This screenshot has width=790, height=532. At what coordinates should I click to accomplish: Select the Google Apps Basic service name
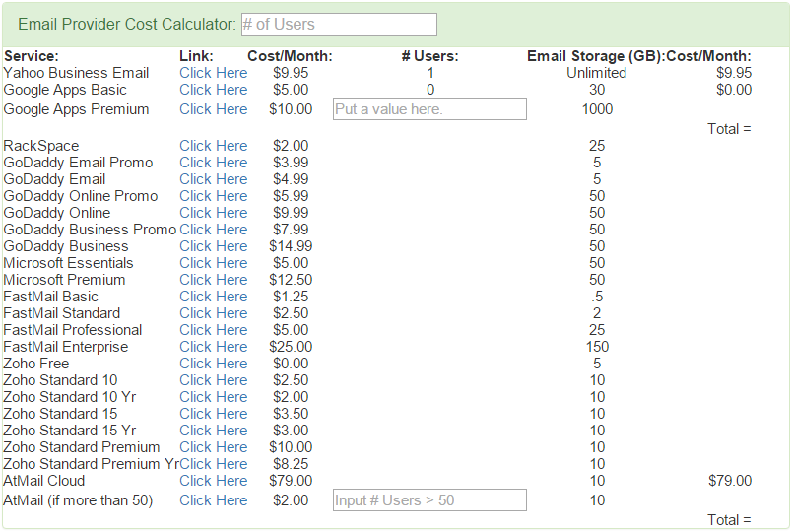(65, 90)
